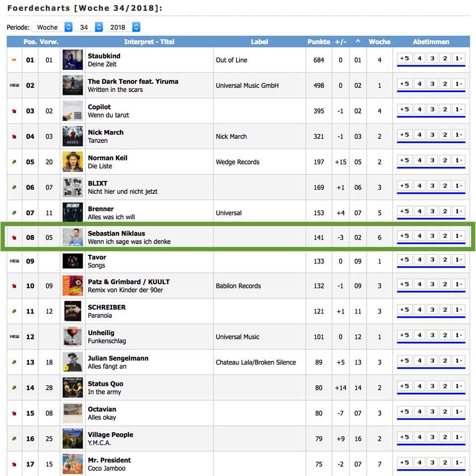The height and width of the screenshot is (476, 476).
Task: Expand the week number 34 dropdown
Action: point(89,27)
